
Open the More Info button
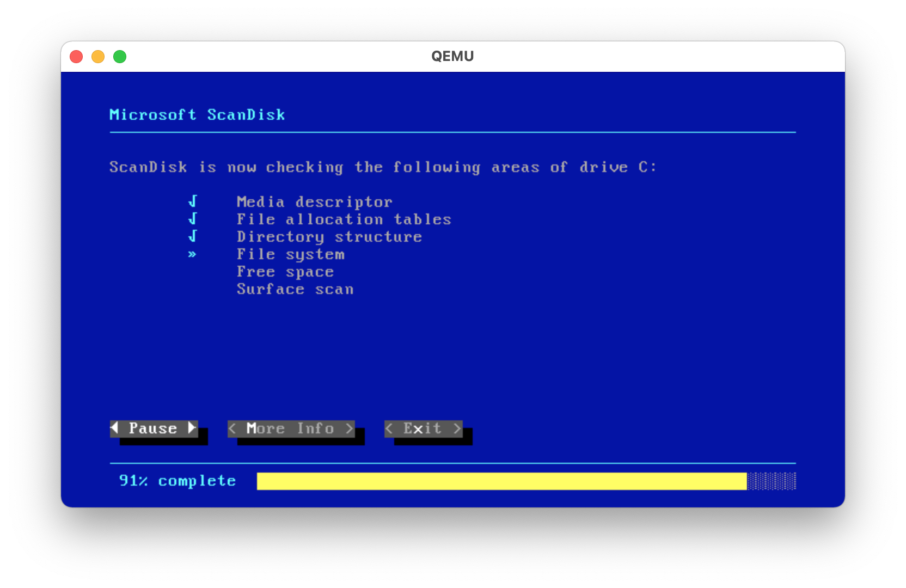291,429
